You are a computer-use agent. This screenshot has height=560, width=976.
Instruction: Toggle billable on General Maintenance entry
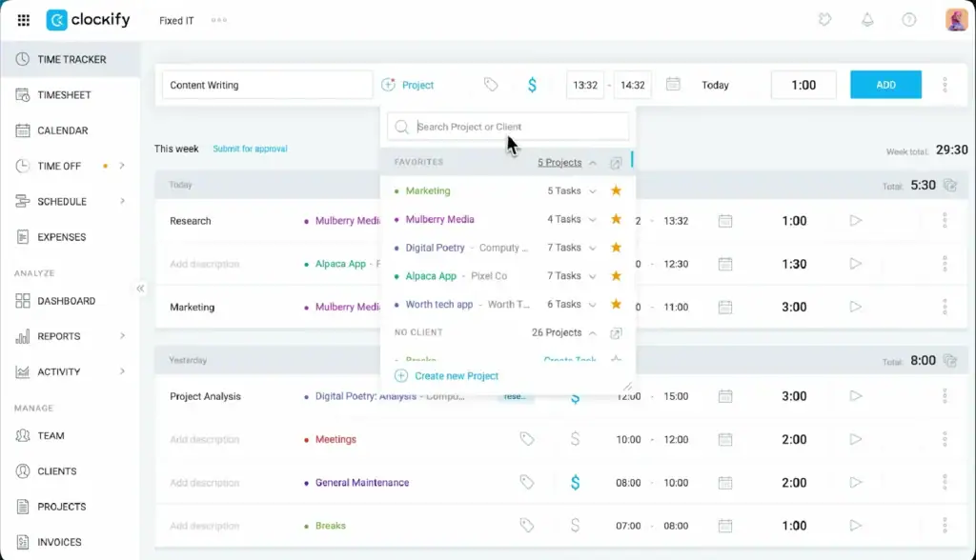pos(575,482)
